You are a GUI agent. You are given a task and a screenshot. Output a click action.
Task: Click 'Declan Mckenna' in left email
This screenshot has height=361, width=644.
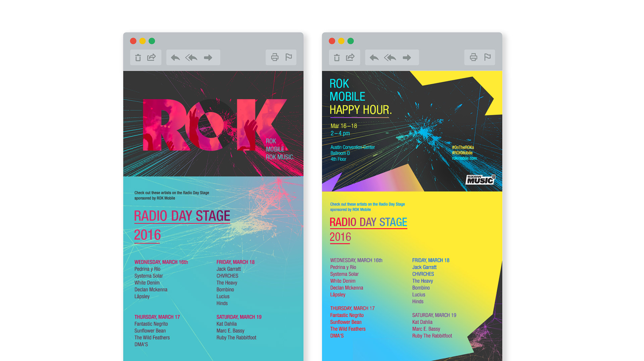151,289
